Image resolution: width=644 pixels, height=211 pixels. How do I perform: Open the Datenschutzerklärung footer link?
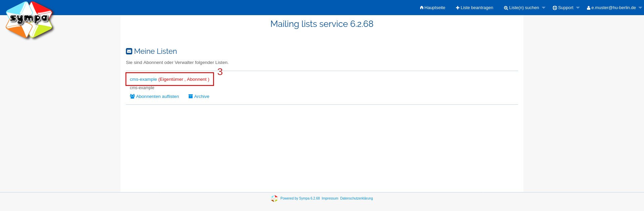(356, 199)
